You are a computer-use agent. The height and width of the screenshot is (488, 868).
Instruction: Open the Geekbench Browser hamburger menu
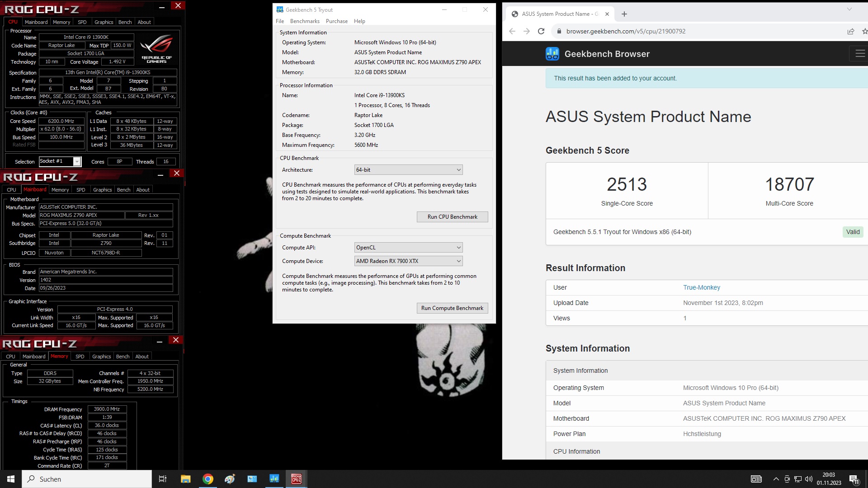(x=860, y=54)
